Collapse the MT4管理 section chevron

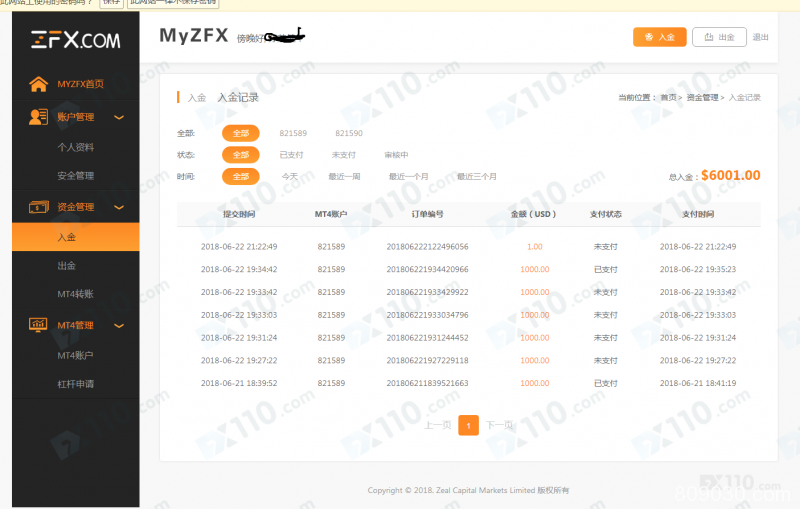(x=119, y=325)
